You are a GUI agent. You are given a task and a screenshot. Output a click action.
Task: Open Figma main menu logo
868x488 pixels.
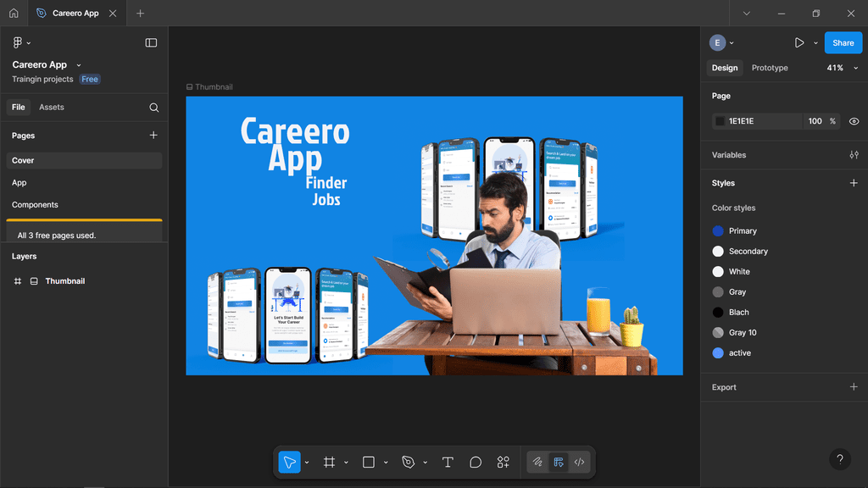pos(18,42)
